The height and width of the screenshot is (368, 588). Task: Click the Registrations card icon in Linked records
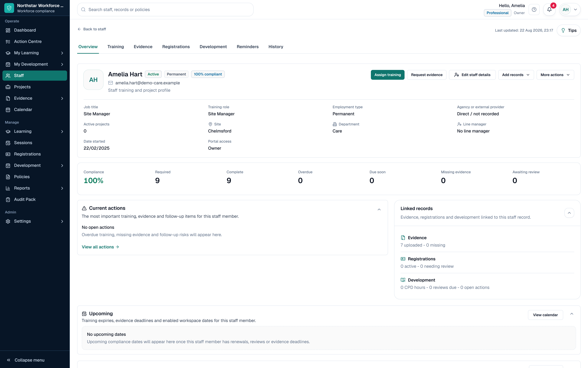point(403,259)
